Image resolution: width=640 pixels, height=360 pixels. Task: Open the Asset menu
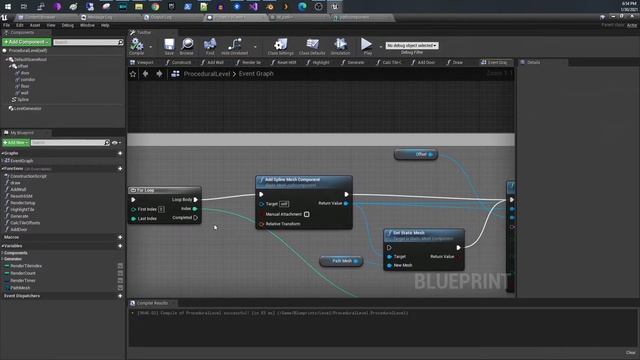click(x=35, y=25)
